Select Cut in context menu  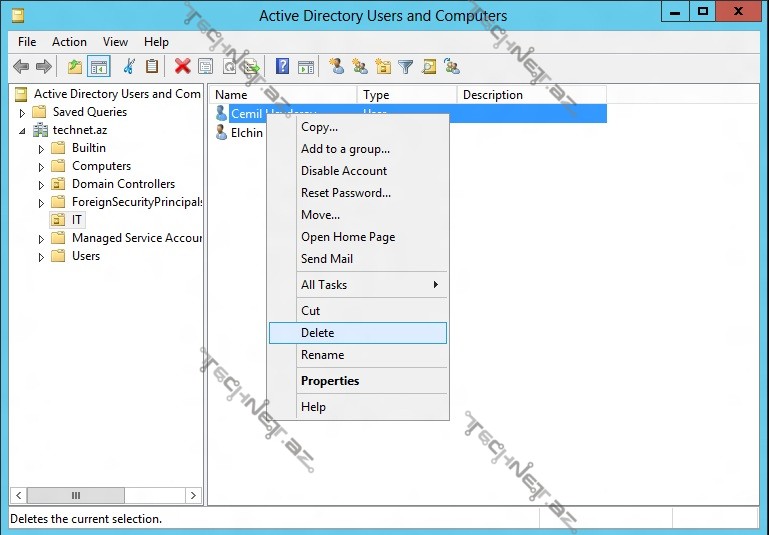pos(358,310)
